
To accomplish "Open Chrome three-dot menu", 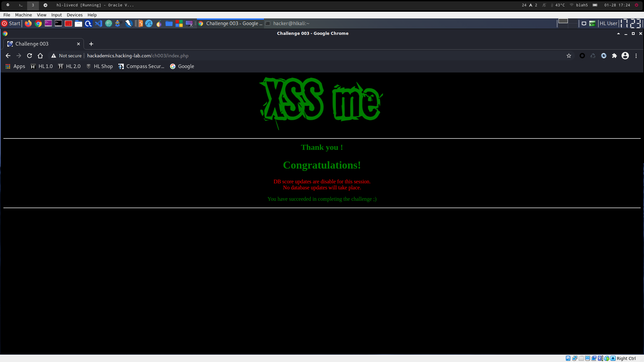I will (636, 56).
